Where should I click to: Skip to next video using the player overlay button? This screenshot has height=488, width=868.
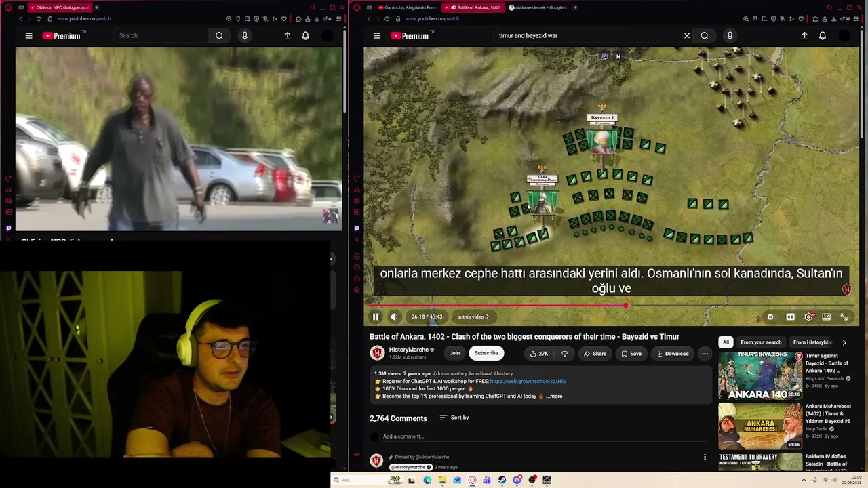618,56
